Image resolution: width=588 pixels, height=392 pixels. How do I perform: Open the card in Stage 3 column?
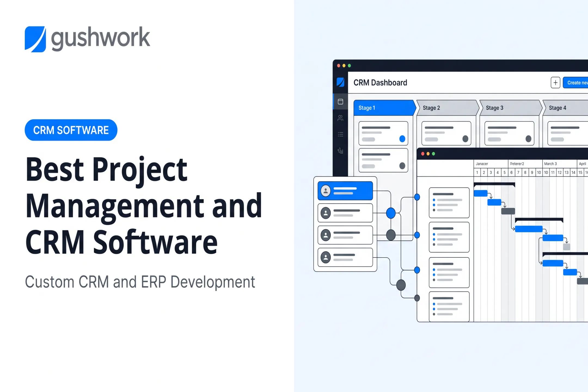tap(509, 133)
